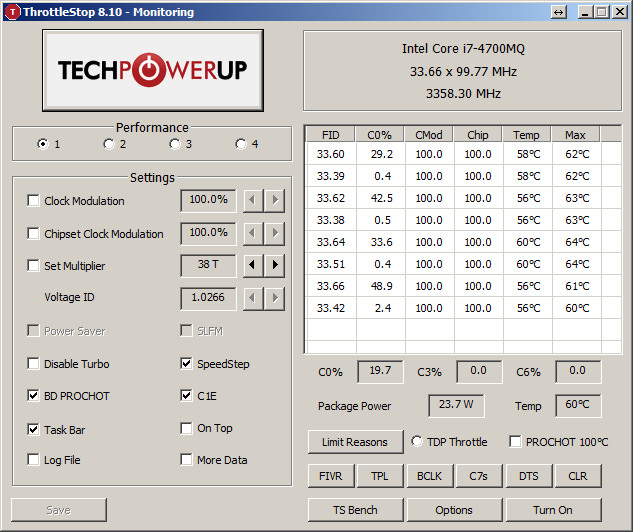Open the TS Bench benchmark
The width and height of the screenshot is (633, 532).
point(355,510)
